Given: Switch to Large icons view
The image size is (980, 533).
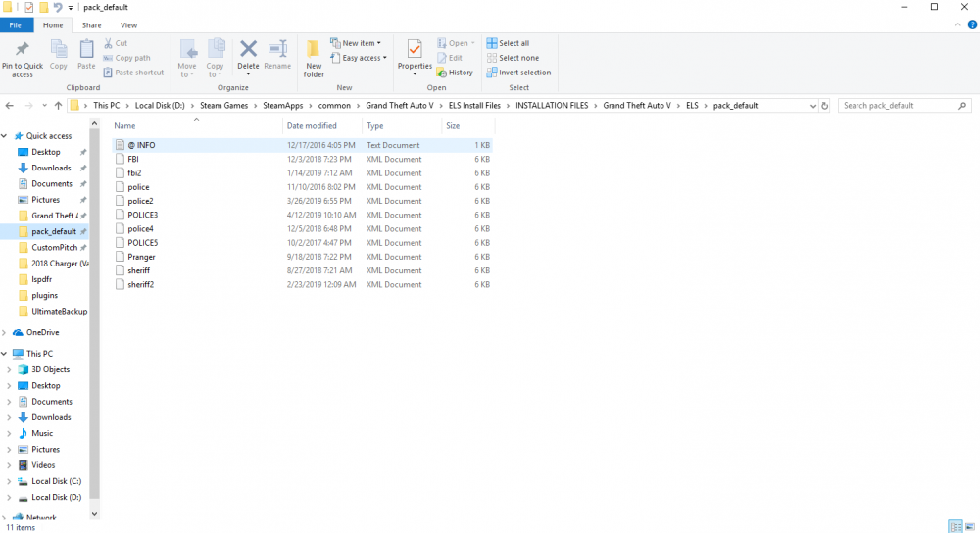Looking at the screenshot, I should click(969, 527).
